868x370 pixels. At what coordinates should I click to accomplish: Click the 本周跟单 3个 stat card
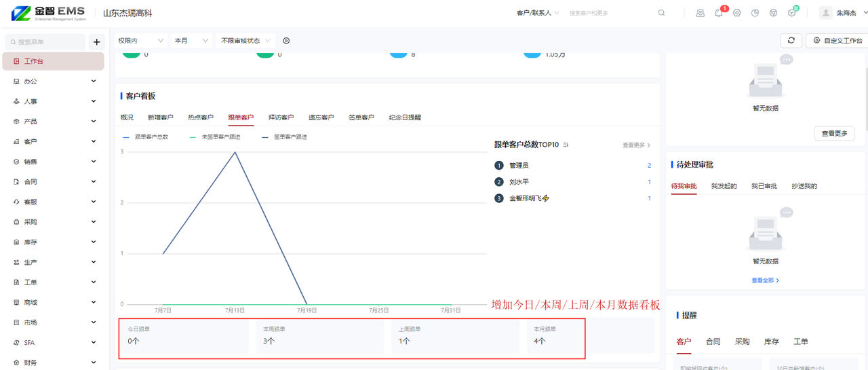pyautogui.click(x=319, y=335)
